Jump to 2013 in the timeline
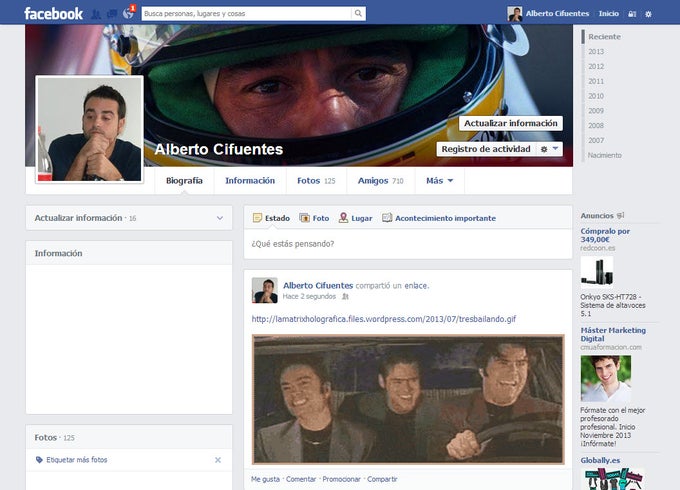 point(596,52)
